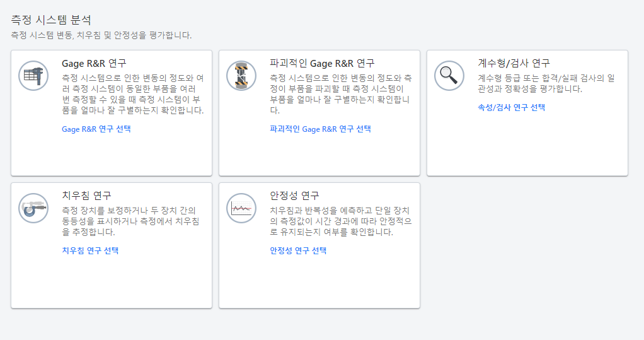Click the 파괴적인 Gage R&R 연구 icon
Screen dimensions: 644x340
241,76
